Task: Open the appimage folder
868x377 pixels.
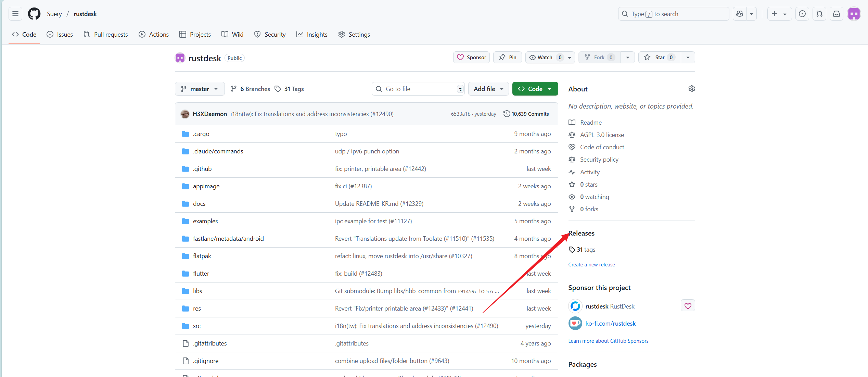Action: tap(206, 186)
